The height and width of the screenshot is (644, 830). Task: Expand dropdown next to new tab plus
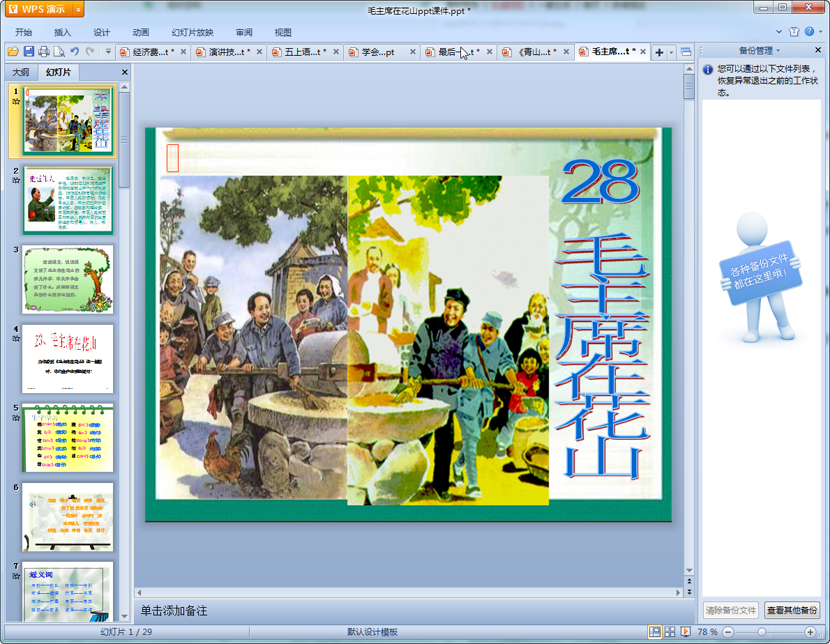click(671, 52)
